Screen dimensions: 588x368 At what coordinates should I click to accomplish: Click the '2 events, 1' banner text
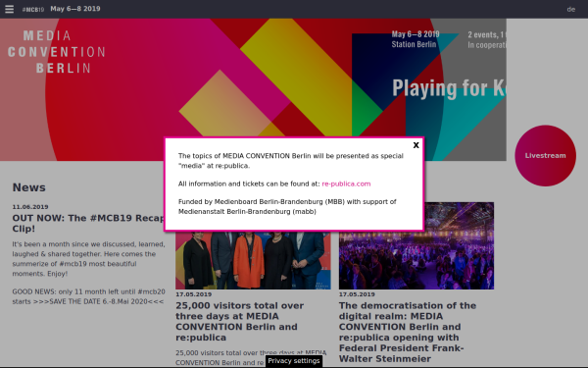[487, 35]
